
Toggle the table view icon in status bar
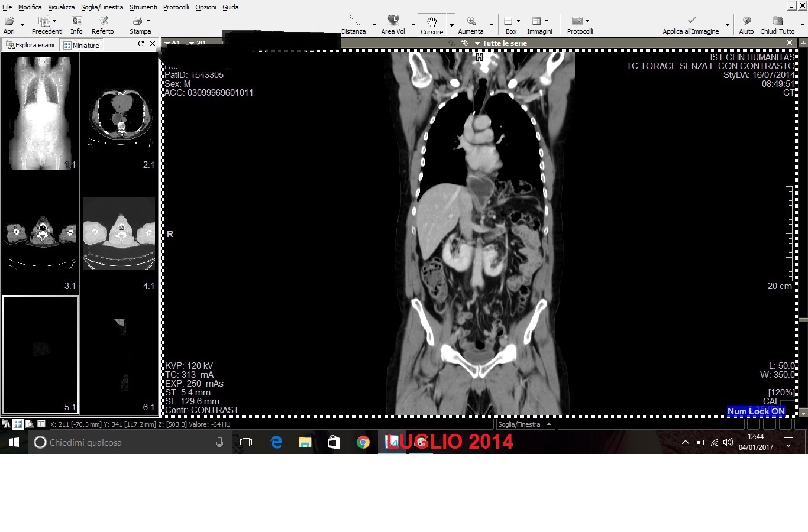point(41,424)
